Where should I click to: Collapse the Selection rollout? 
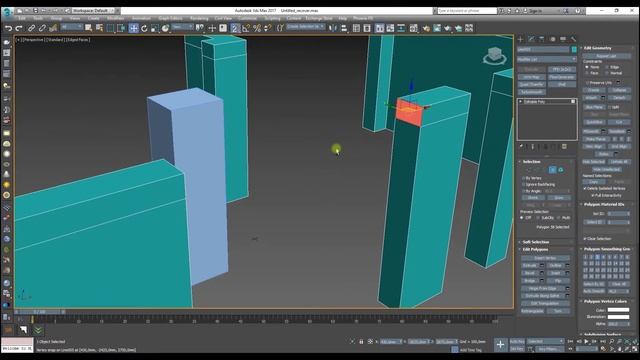pos(531,162)
